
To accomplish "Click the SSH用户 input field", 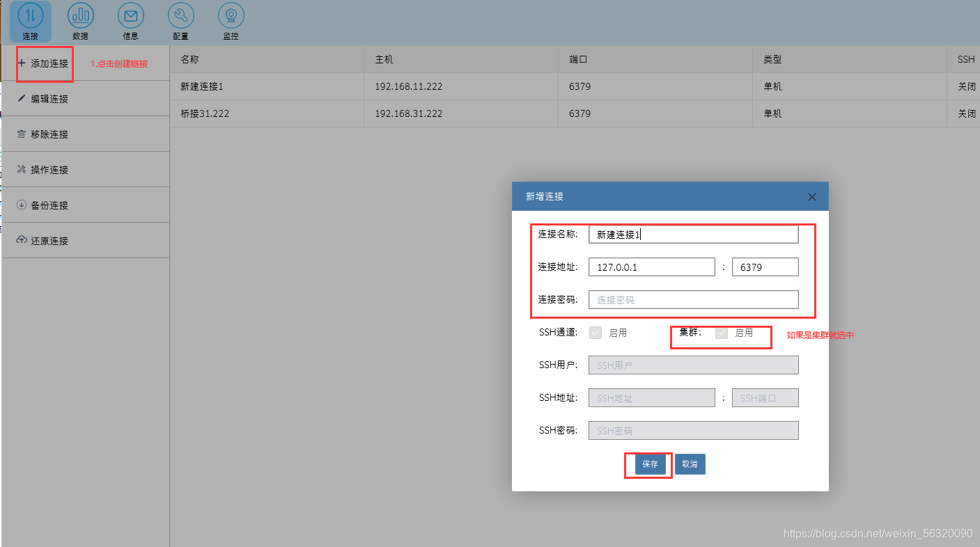I will [693, 365].
